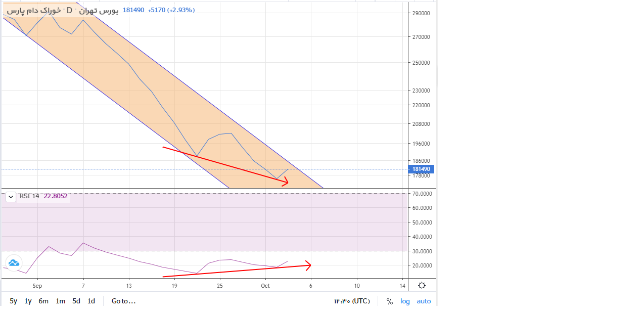Click the Oct label on the time axis
644x314 pixels.
click(265, 286)
